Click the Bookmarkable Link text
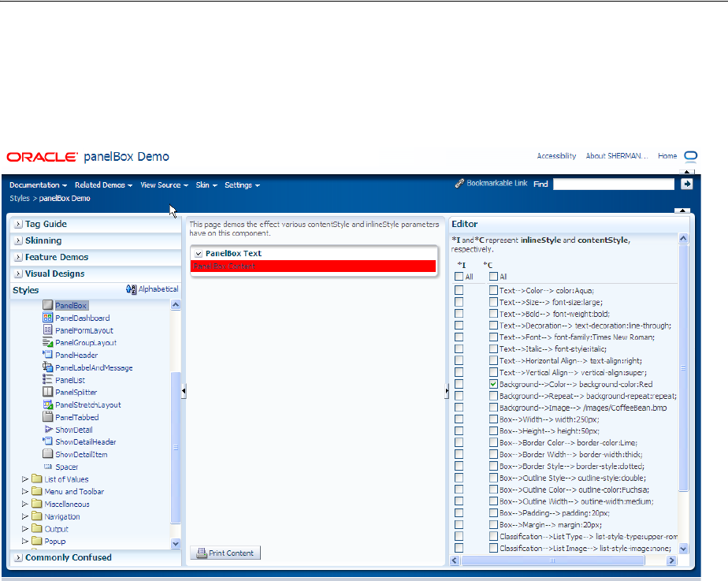 tap(497, 183)
